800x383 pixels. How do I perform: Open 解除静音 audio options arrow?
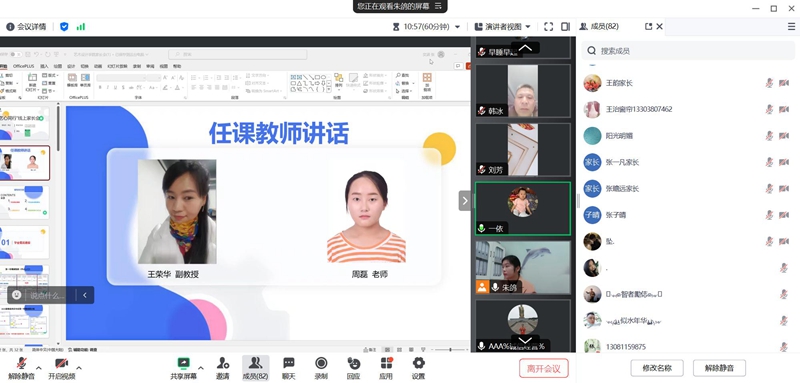(39, 368)
